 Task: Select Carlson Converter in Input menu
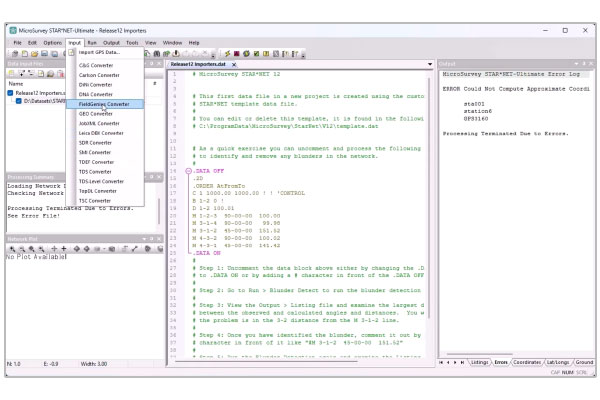click(x=105, y=75)
